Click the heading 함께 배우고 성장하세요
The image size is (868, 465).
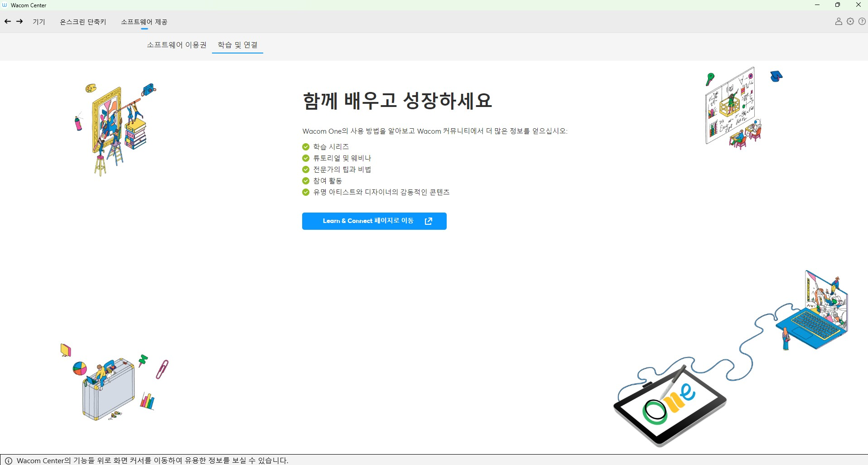(x=397, y=101)
